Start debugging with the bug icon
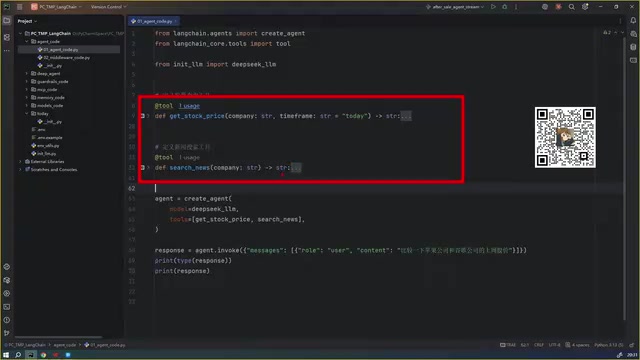 [504, 7]
